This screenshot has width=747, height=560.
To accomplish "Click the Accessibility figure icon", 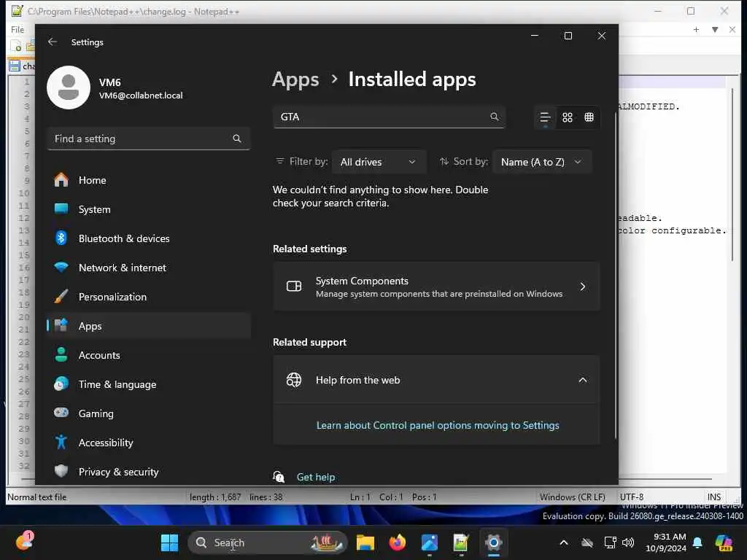I will (x=61, y=443).
